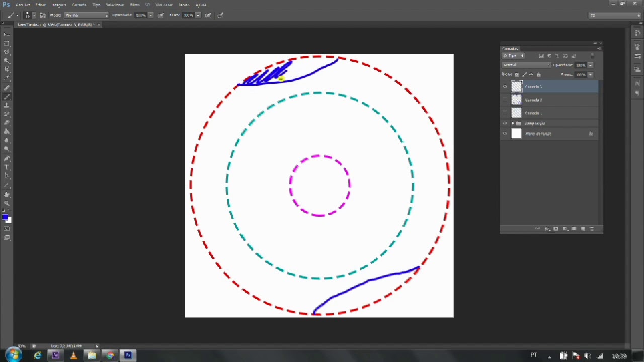The height and width of the screenshot is (362, 644).
Task: Switch to the Camadas panel tab
Action: tap(510, 49)
